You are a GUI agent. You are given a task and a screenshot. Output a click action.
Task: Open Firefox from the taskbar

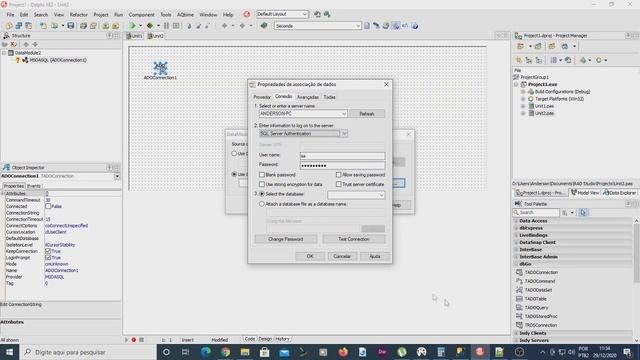click(343, 352)
